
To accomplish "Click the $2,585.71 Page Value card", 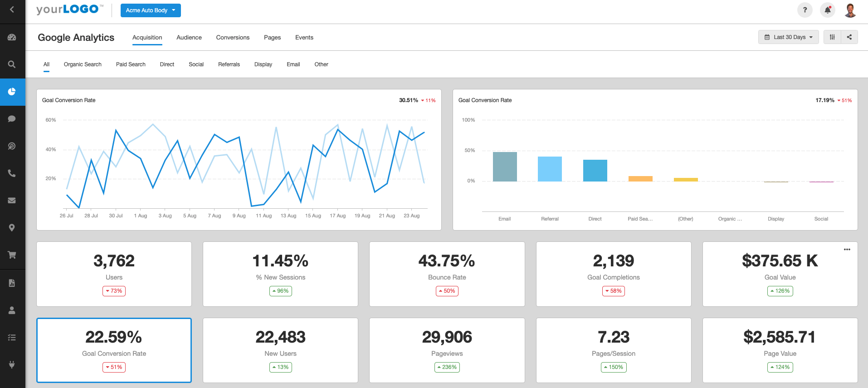I will 780,350.
